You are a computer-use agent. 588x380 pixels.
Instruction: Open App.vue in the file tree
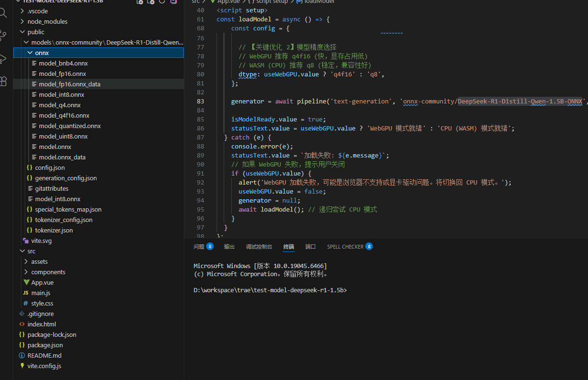(x=42, y=282)
